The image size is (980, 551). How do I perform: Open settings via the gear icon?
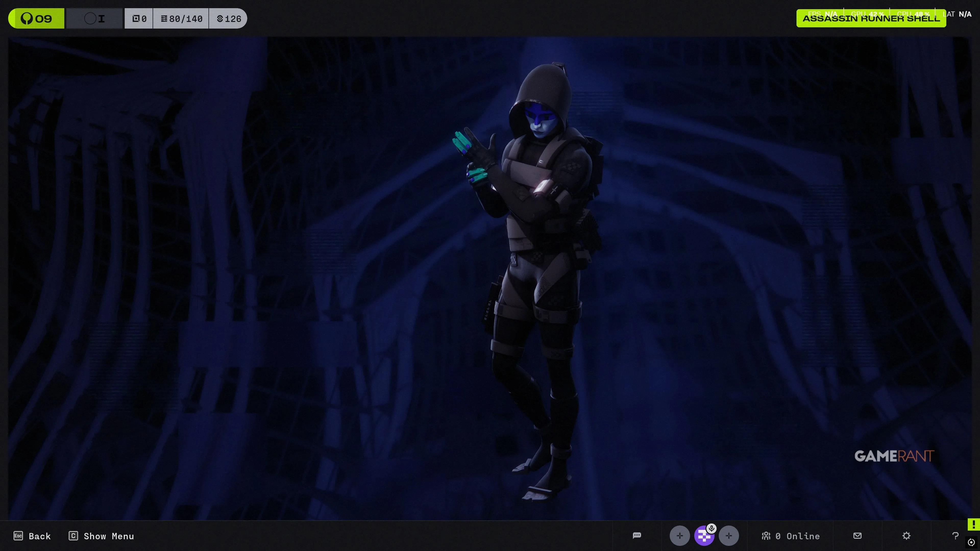pyautogui.click(x=906, y=535)
